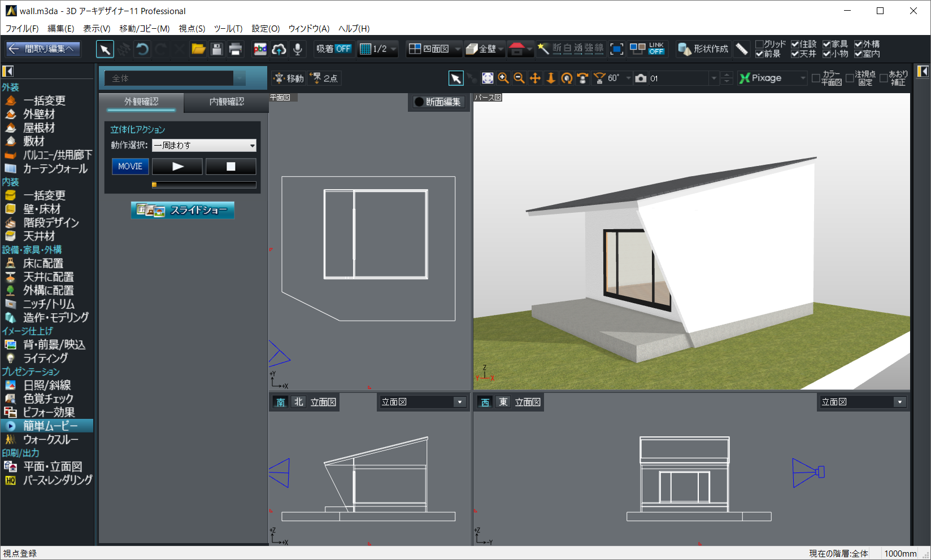Click the 間取り編集へ back button
Viewport: 931px width, 560px height.
pyautogui.click(x=43, y=49)
